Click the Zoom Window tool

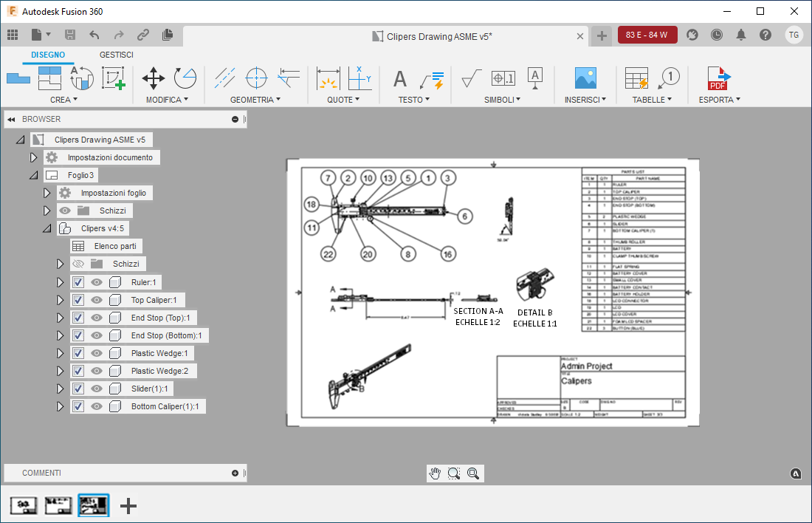454,474
